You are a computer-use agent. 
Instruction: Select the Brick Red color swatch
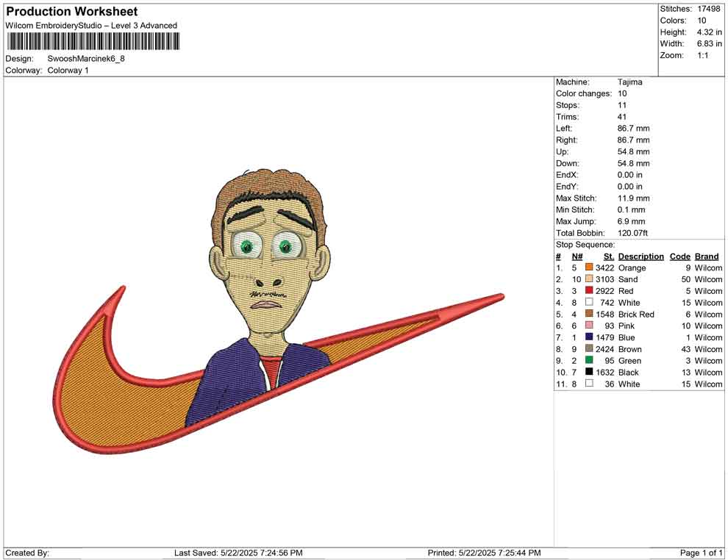tap(589, 314)
